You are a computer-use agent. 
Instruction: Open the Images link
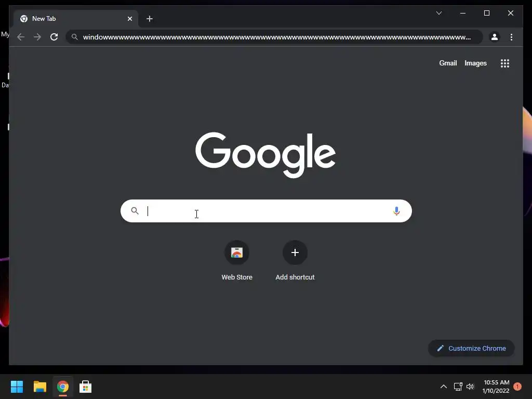475,63
